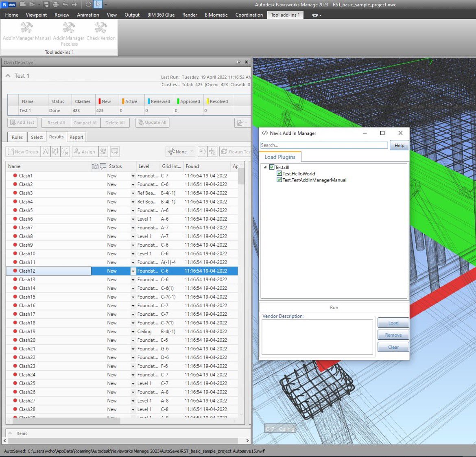Activate the Select cursor tool in top toolbar
Image resolution: width=476 pixels, height=457 pixels.
(x=98, y=4)
